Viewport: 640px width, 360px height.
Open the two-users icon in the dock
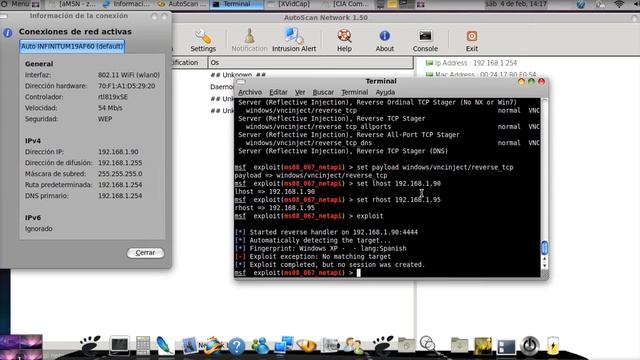[353, 346]
